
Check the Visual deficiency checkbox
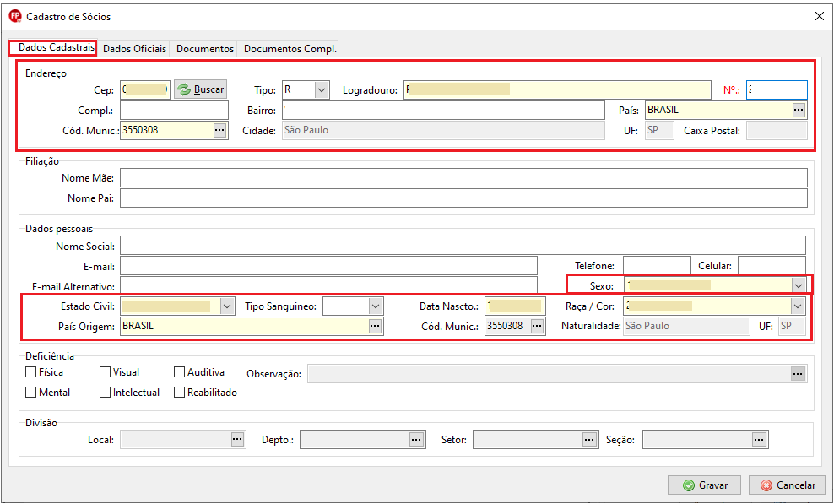[x=105, y=372]
